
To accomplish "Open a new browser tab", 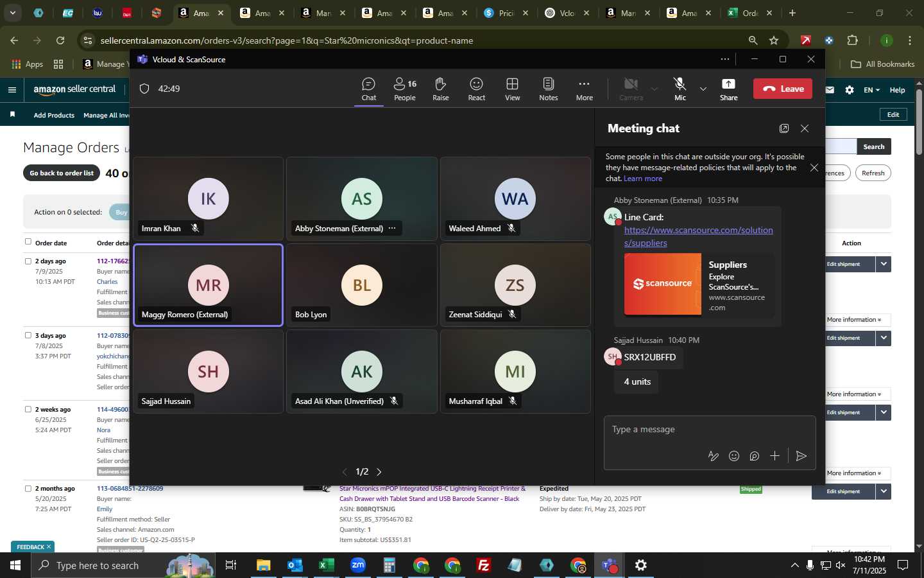I will 792,13.
